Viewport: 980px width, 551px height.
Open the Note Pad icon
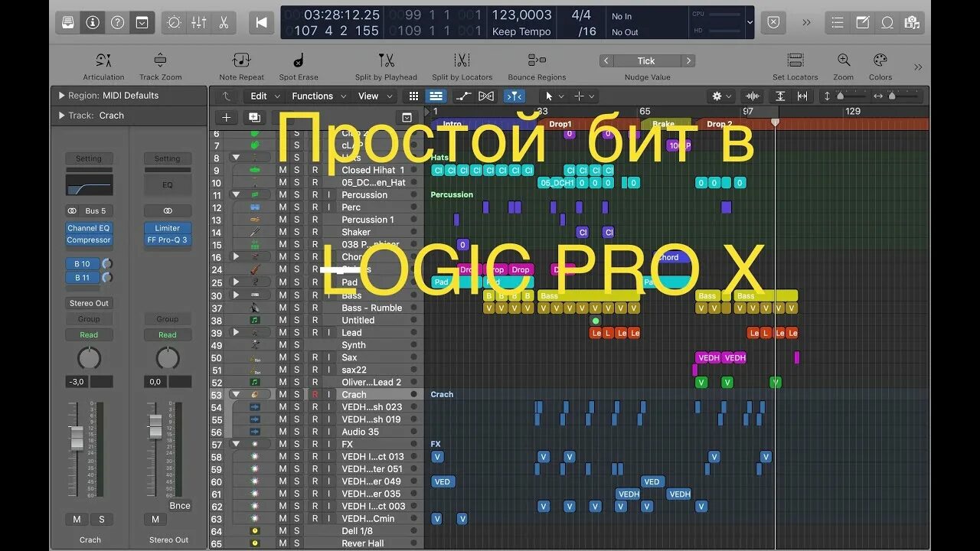click(x=862, y=22)
